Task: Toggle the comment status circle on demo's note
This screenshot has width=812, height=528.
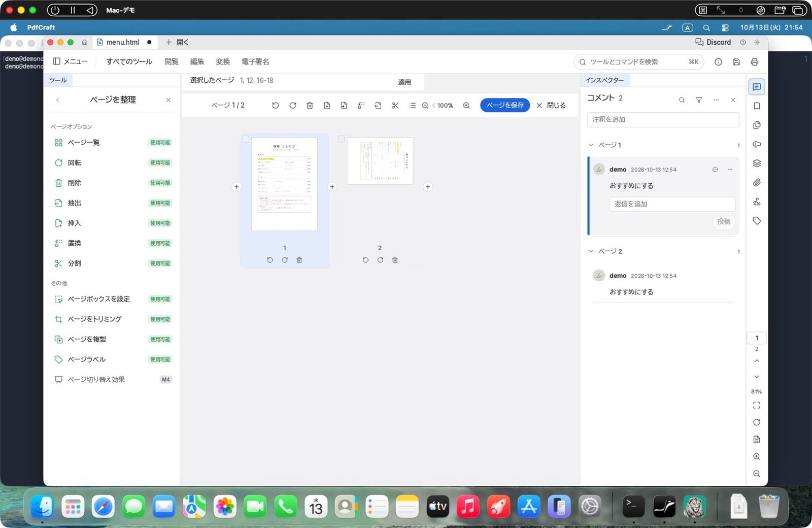Action: click(715, 170)
